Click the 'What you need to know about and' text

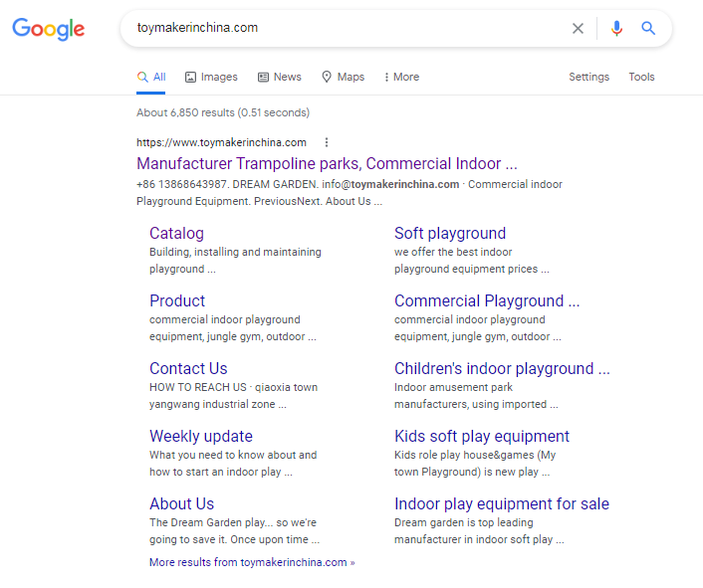(x=233, y=455)
